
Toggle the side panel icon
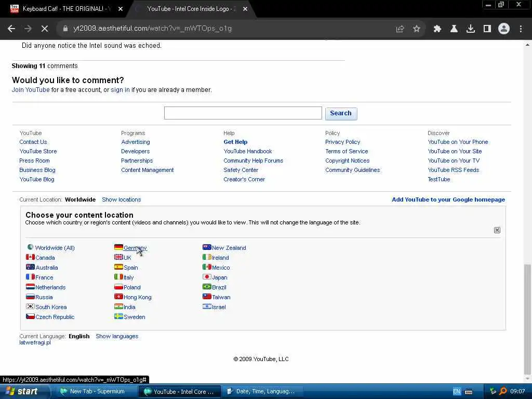487,29
